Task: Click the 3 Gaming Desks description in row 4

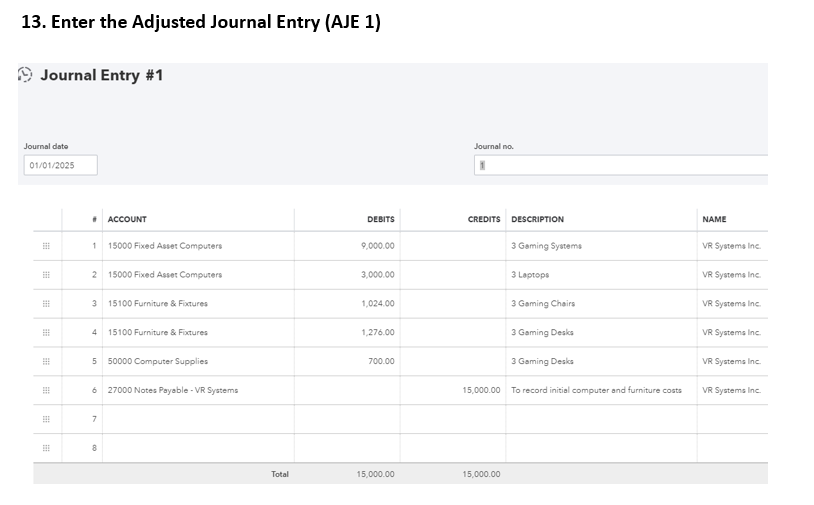Action: [x=542, y=333]
